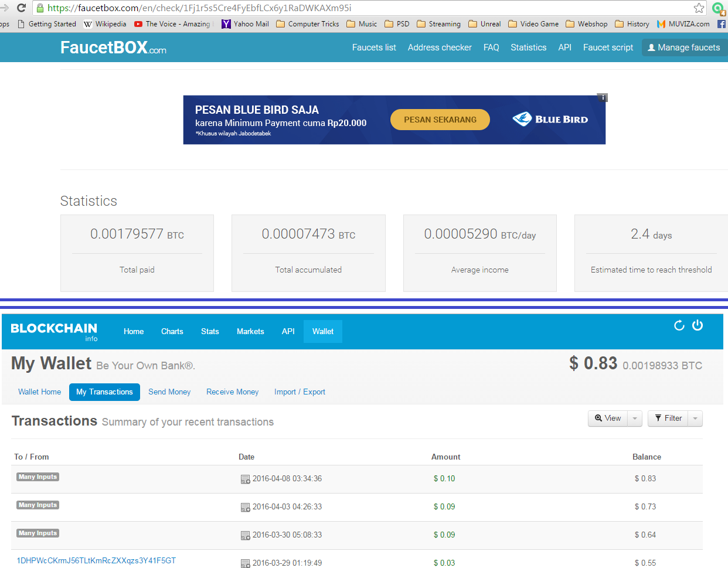Click the View transactions button
This screenshot has width=728, height=568.
pos(608,419)
